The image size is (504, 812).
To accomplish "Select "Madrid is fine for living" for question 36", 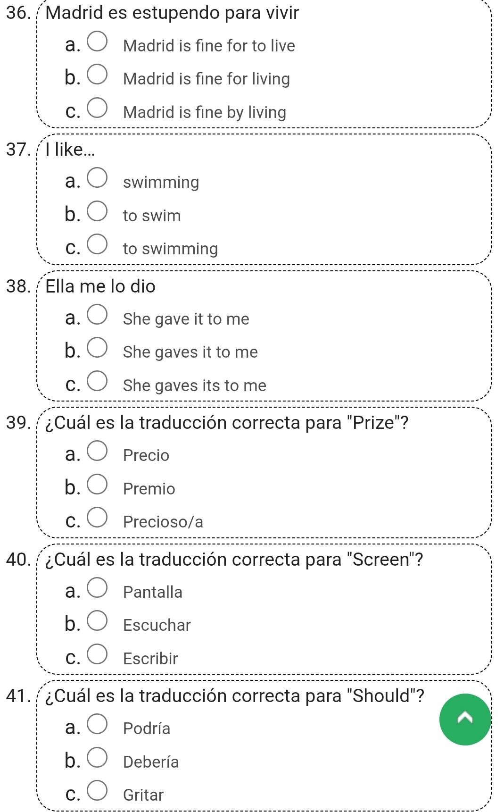I will (x=98, y=74).
